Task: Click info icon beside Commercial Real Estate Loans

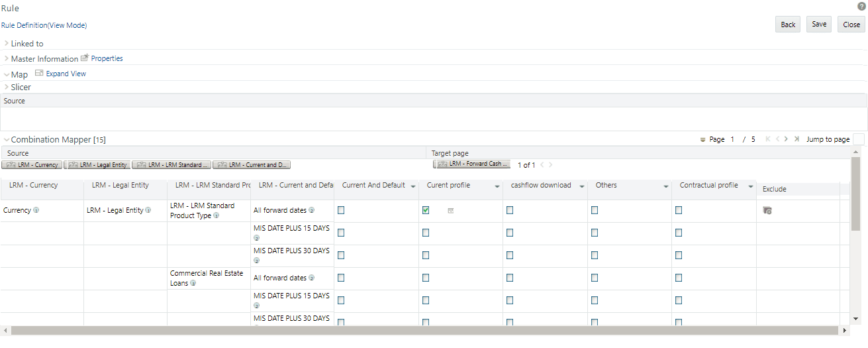Action: tap(193, 283)
